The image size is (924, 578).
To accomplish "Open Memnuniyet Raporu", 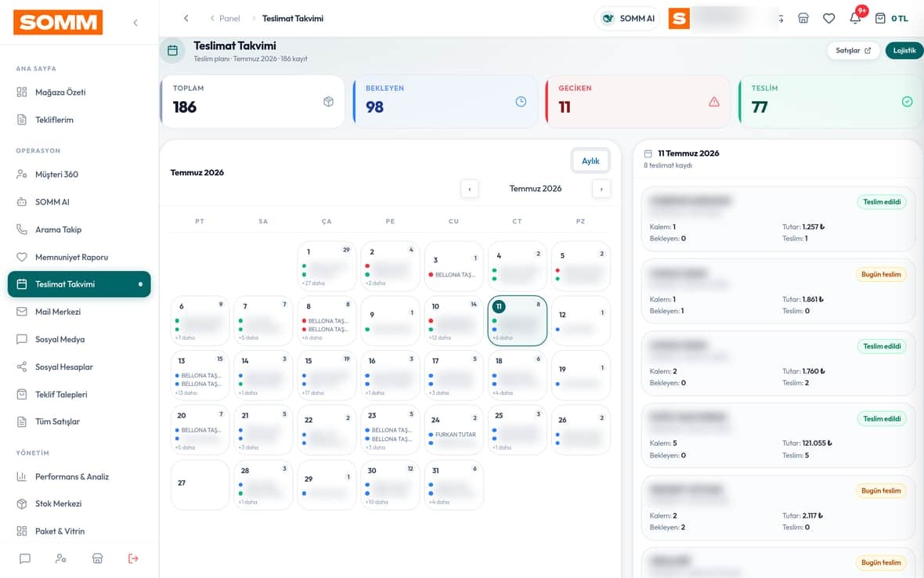I will (79, 257).
